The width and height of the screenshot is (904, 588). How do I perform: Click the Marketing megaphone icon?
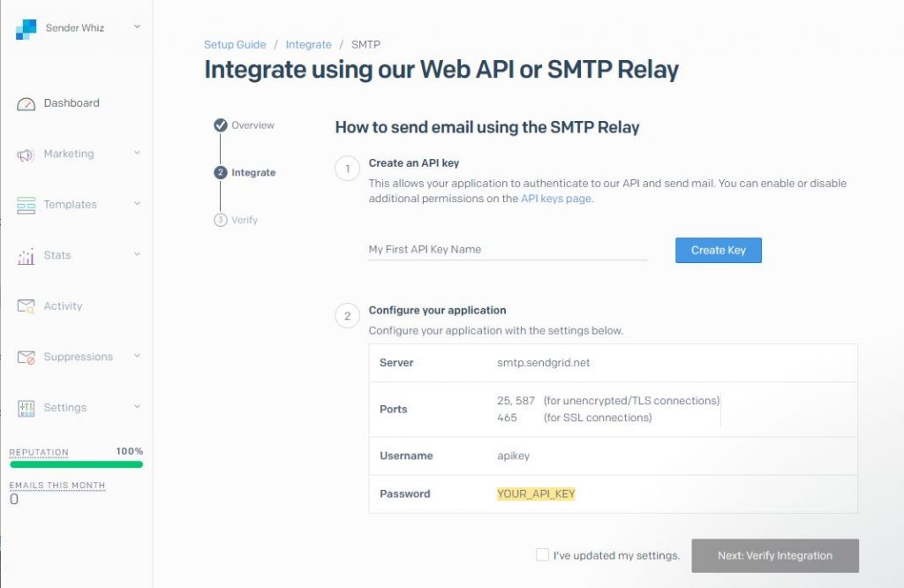click(26, 155)
